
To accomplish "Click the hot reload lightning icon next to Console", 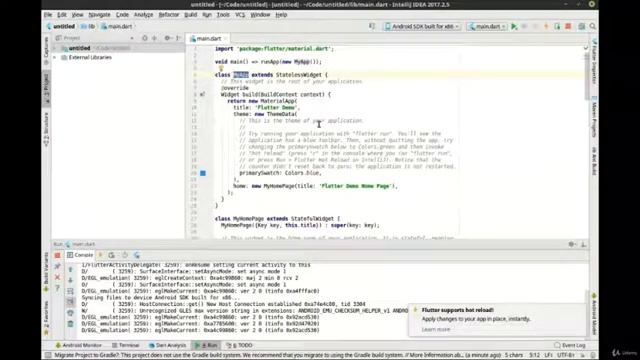I will (x=100, y=255).
